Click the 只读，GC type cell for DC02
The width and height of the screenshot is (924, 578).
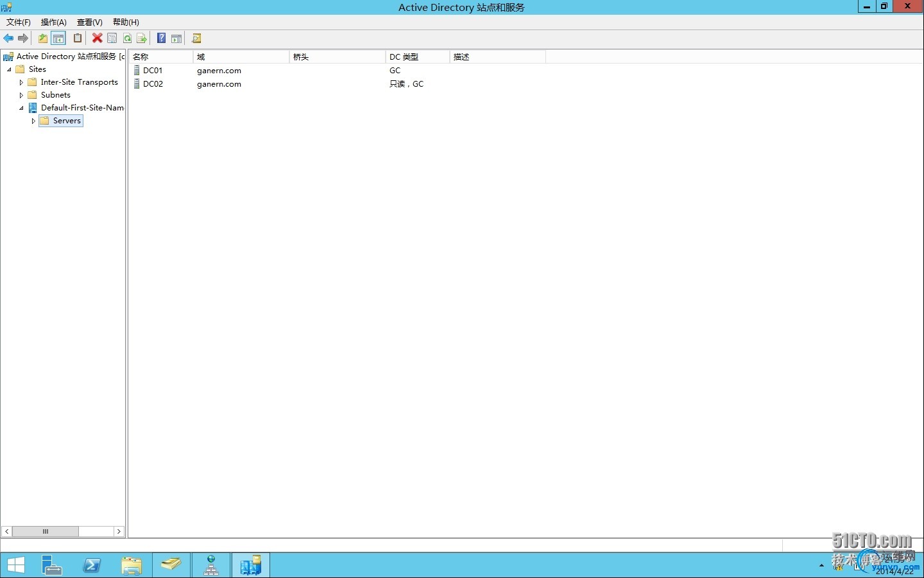(406, 84)
